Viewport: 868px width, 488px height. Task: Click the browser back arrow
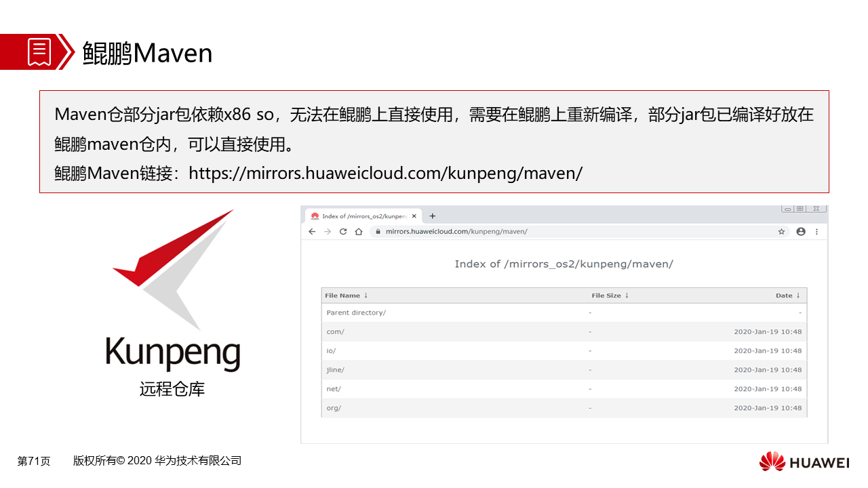coord(312,232)
